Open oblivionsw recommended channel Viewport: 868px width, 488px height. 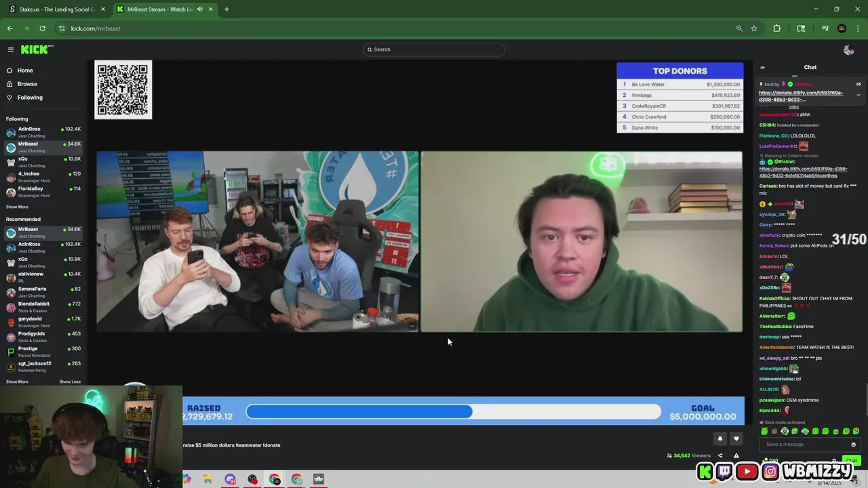pos(43,277)
